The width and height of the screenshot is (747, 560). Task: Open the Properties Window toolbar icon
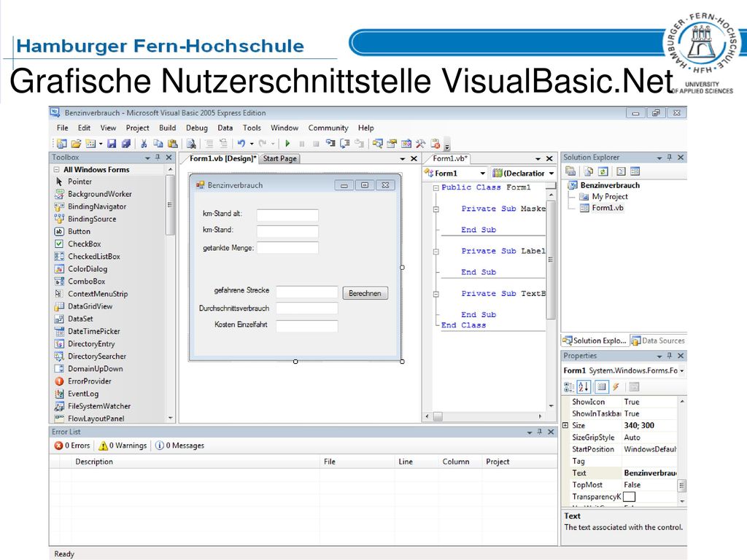tap(392, 144)
